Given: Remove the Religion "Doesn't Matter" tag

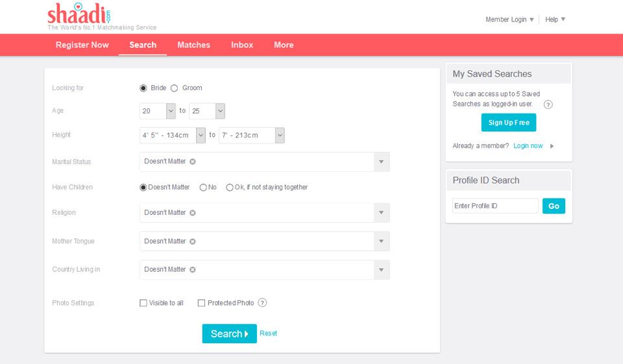Looking at the screenshot, I should click(193, 213).
